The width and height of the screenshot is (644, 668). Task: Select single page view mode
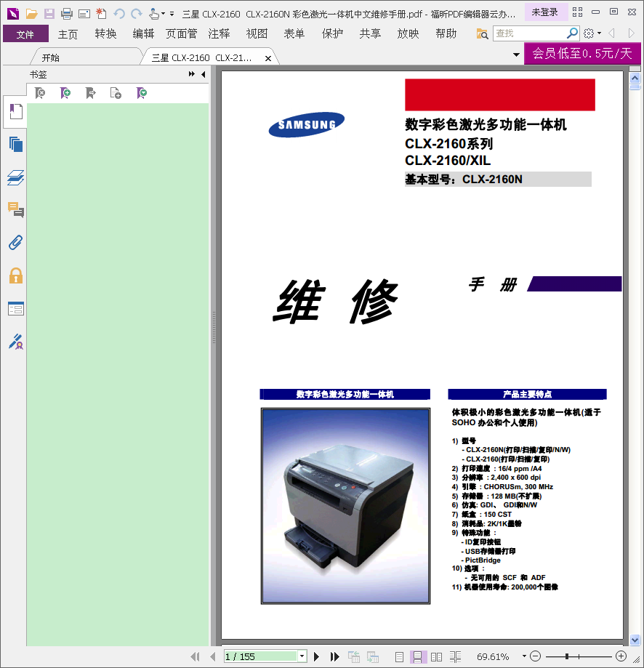[399, 657]
